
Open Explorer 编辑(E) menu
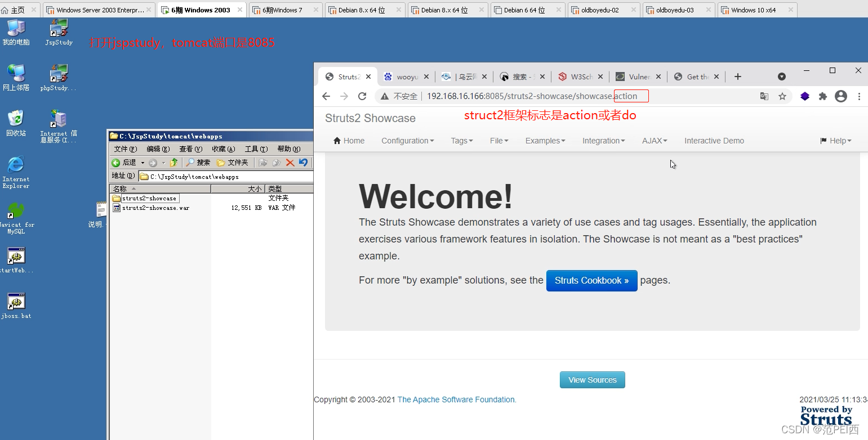(158, 149)
